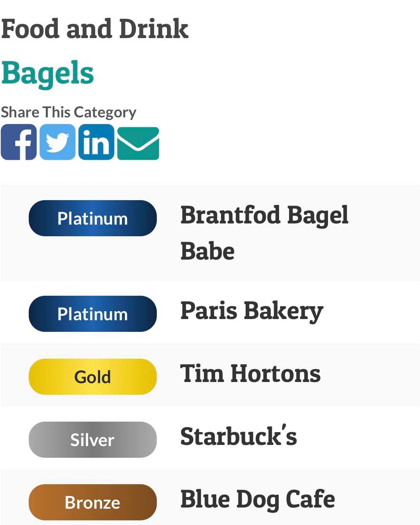The width and height of the screenshot is (420, 525).
Task: Open the Blue Dog Cafe listing
Action: coord(257,500)
